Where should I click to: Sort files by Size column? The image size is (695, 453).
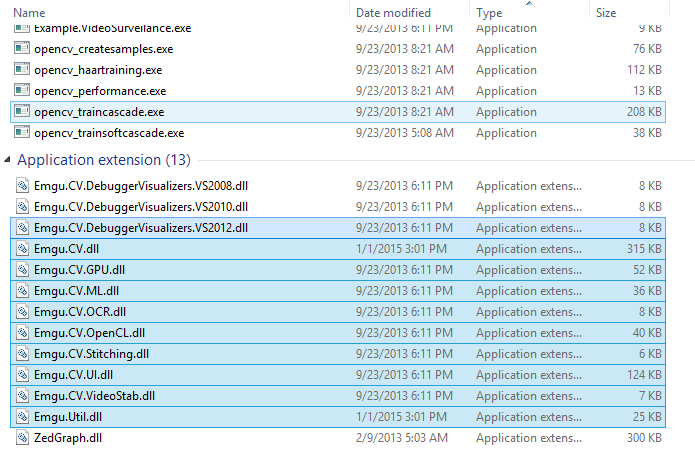(606, 13)
